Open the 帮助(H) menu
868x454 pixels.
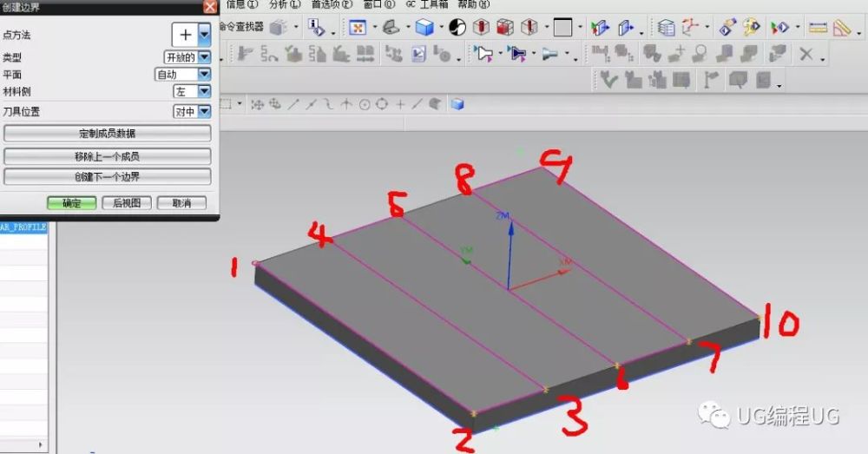[x=473, y=4]
